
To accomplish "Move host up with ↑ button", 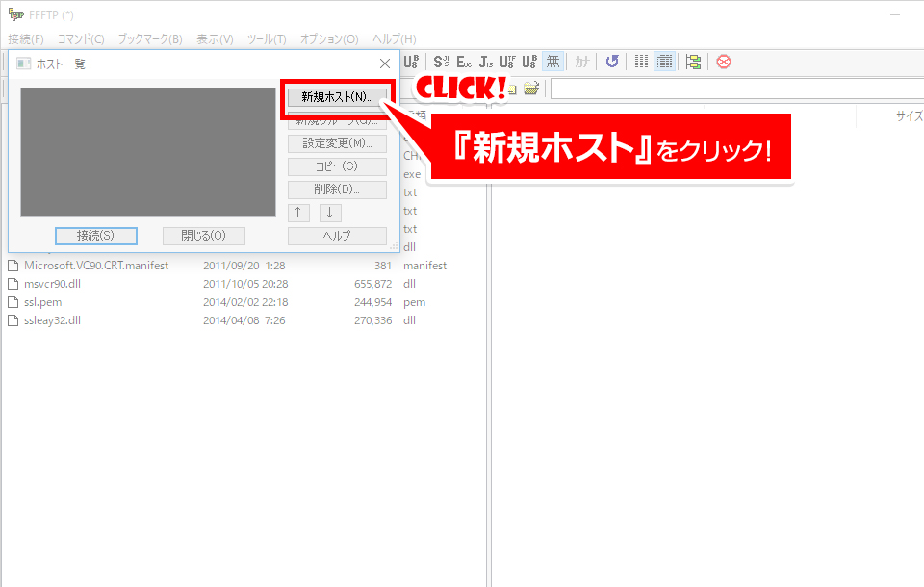I will [x=298, y=213].
